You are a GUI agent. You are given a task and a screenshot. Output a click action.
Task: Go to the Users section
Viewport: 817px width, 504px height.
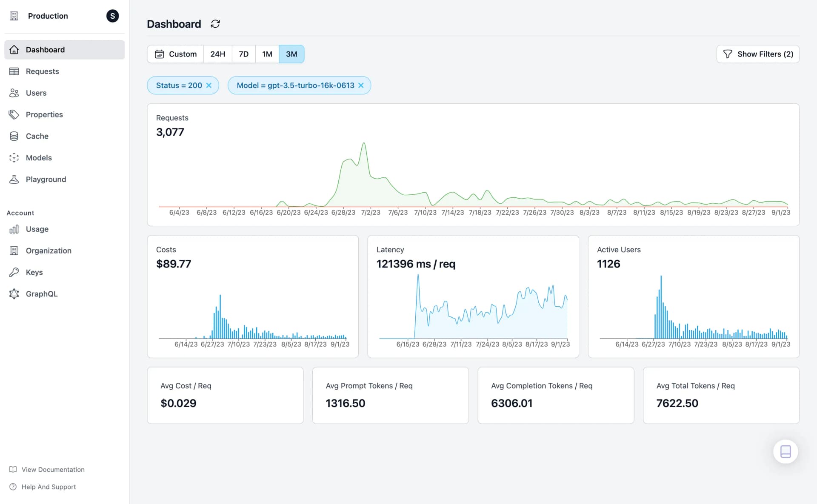(x=36, y=93)
